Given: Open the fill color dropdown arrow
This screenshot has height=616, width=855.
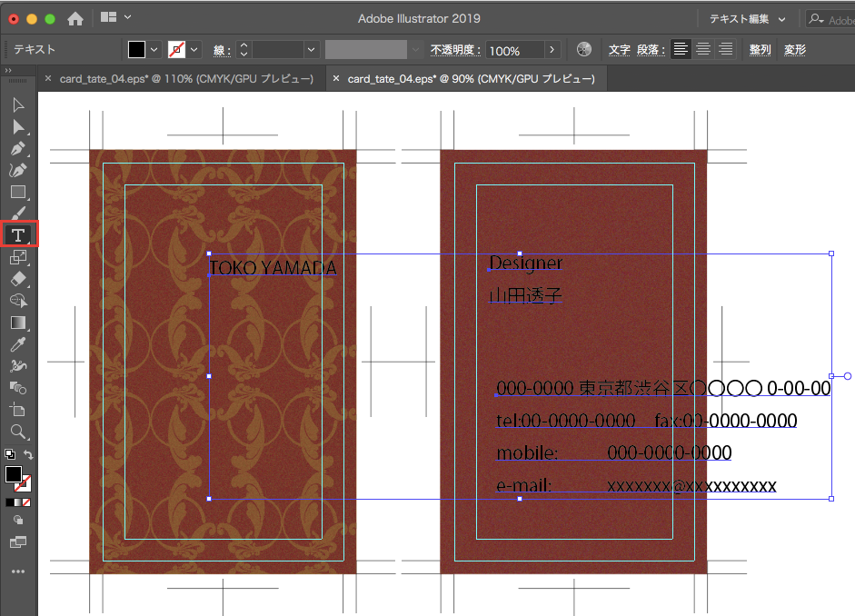Looking at the screenshot, I should (x=154, y=50).
